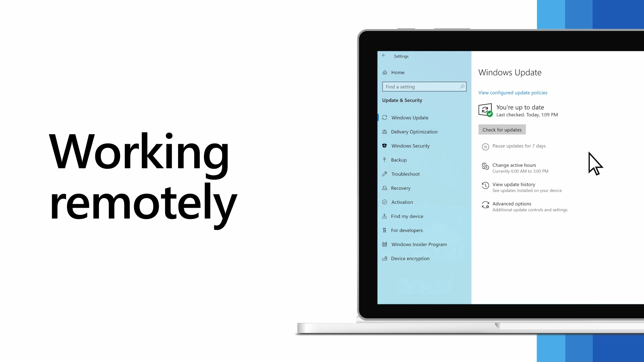Click Check for updates button
644x362 pixels.
pos(502,129)
